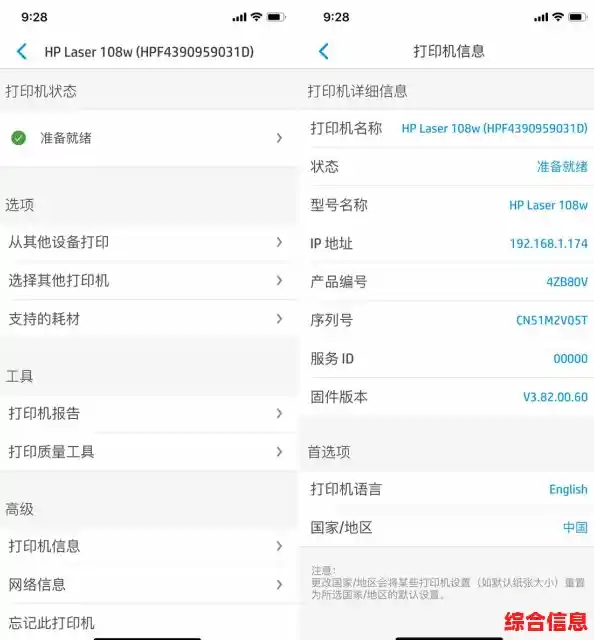Tap the 打印机详细信息 section header

(x=357, y=91)
